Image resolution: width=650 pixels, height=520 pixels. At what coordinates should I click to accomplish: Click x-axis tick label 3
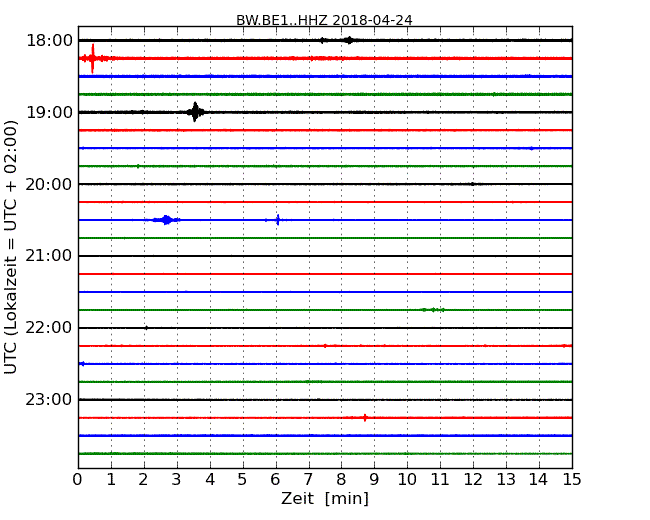(177, 479)
